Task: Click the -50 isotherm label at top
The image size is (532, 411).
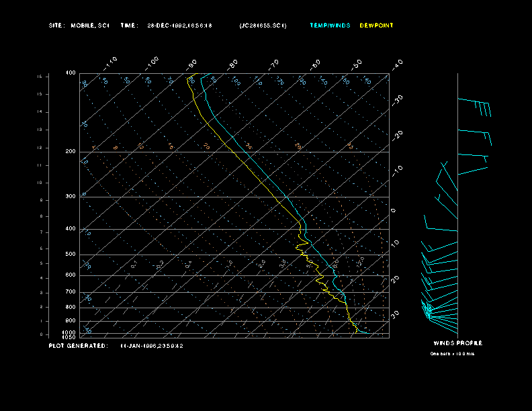Action: (x=356, y=64)
